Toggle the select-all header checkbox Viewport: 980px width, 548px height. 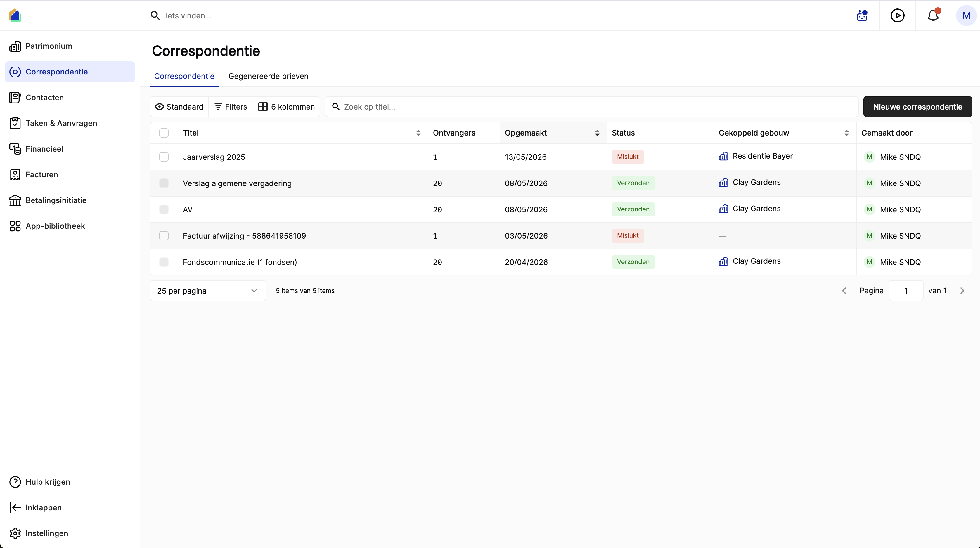point(164,133)
